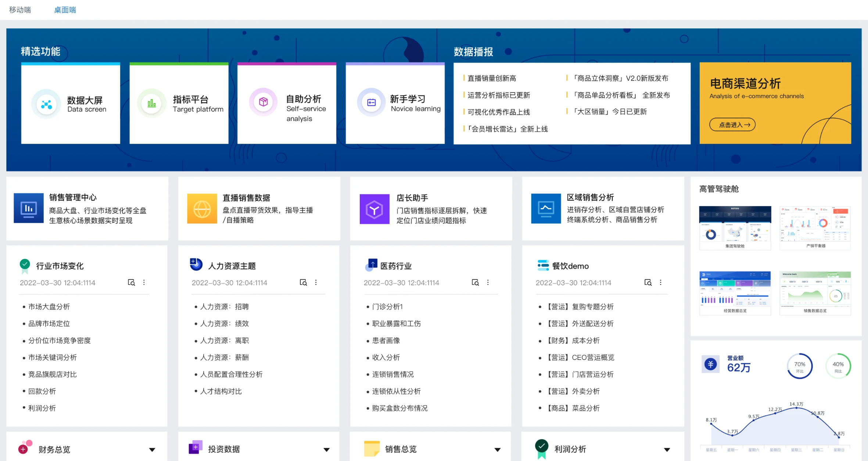Click the 40% 同比 progress ring

pyautogui.click(x=838, y=366)
